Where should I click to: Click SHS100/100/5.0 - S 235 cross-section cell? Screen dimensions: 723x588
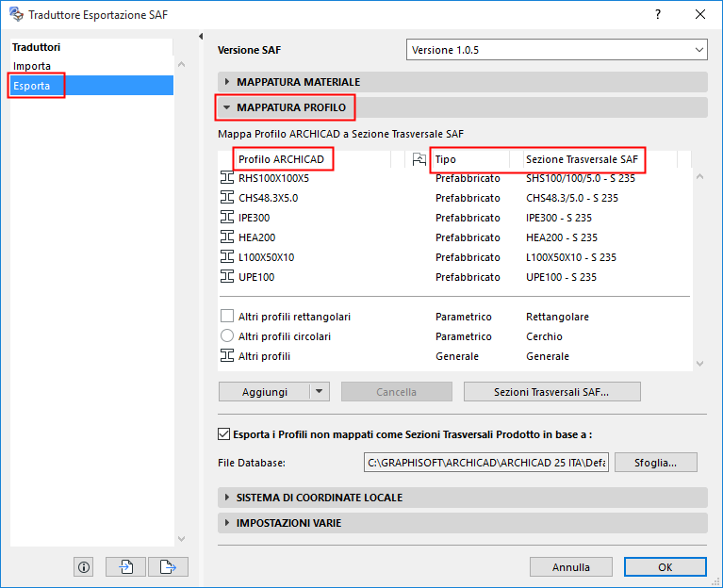pyautogui.click(x=581, y=178)
